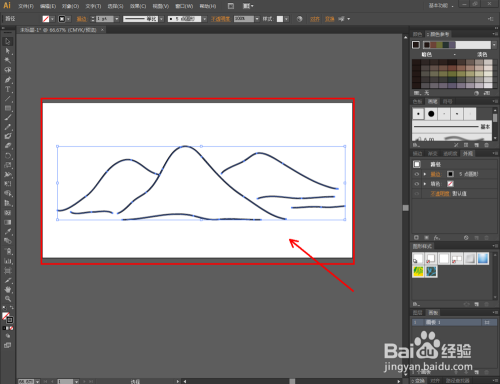Screen dimensions: 500x384
Task: Toggle visibility eye of the fill 填色 row
Action: (417, 184)
